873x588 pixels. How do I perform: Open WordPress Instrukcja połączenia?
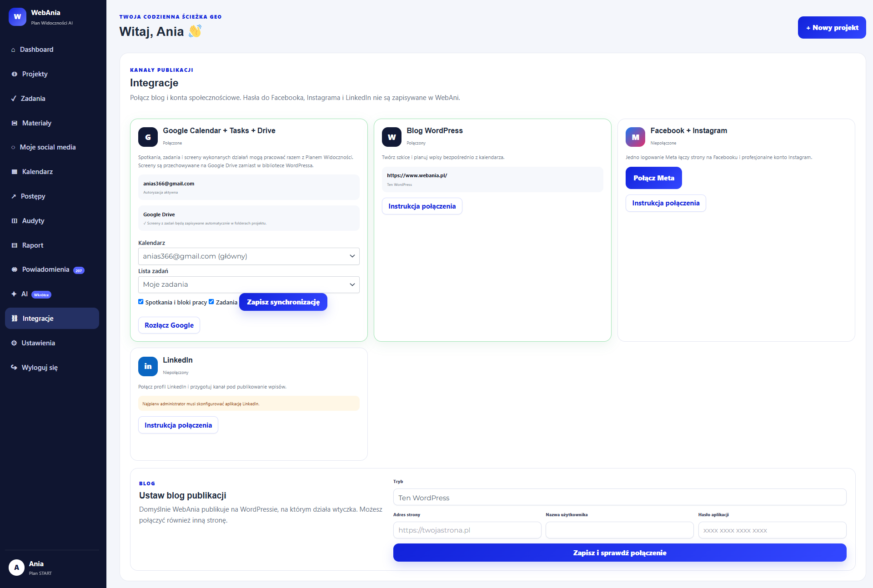pyautogui.click(x=422, y=206)
